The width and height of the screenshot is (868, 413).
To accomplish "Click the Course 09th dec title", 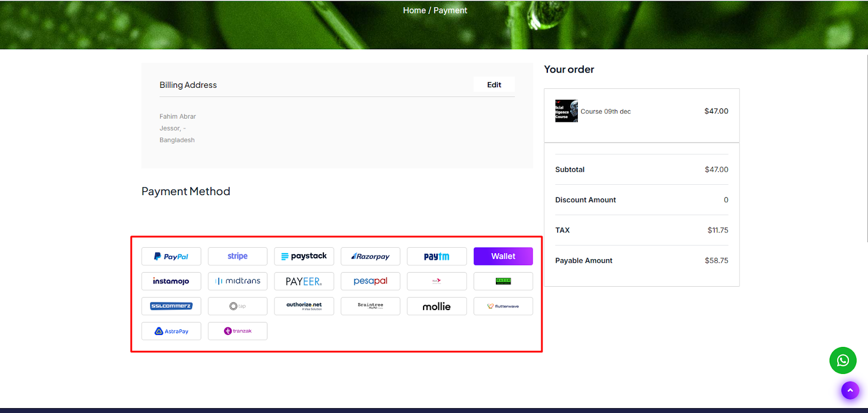I will pyautogui.click(x=605, y=112).
